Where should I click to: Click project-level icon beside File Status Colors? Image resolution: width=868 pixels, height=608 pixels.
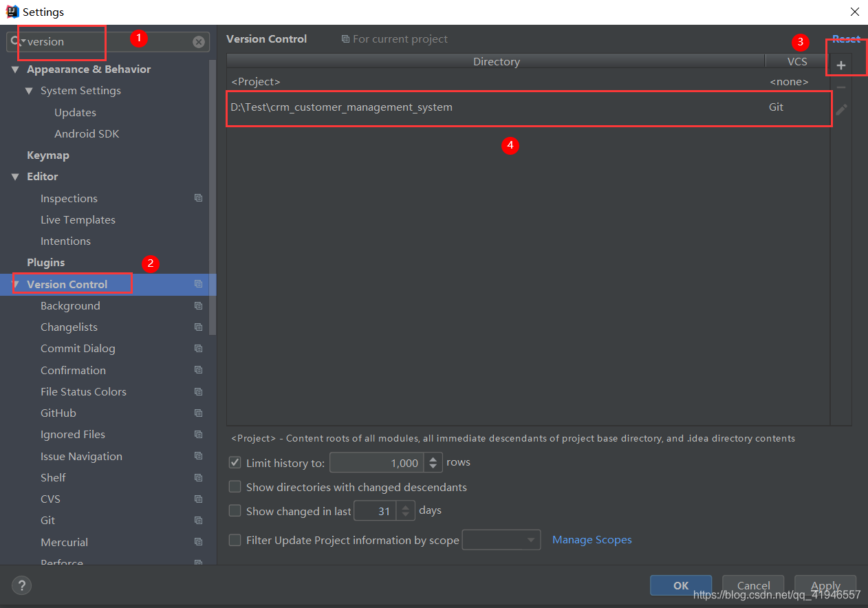[x=198, y=391]
